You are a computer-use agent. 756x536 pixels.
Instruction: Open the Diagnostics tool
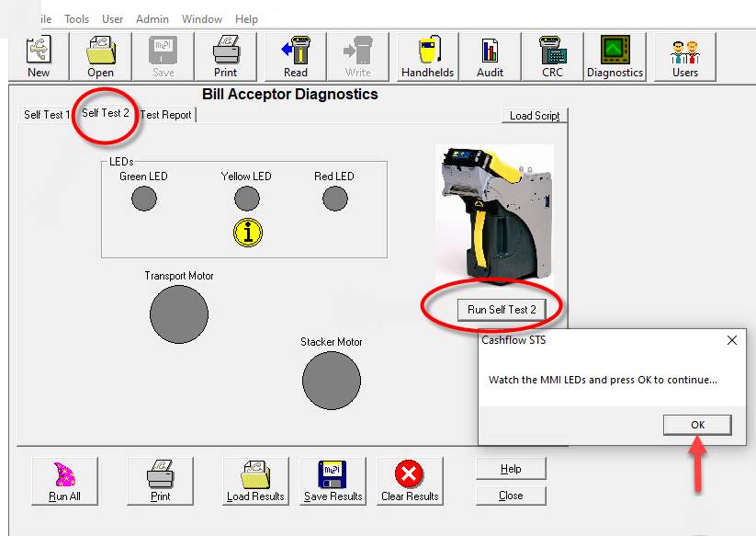click(x=615, y=57)
